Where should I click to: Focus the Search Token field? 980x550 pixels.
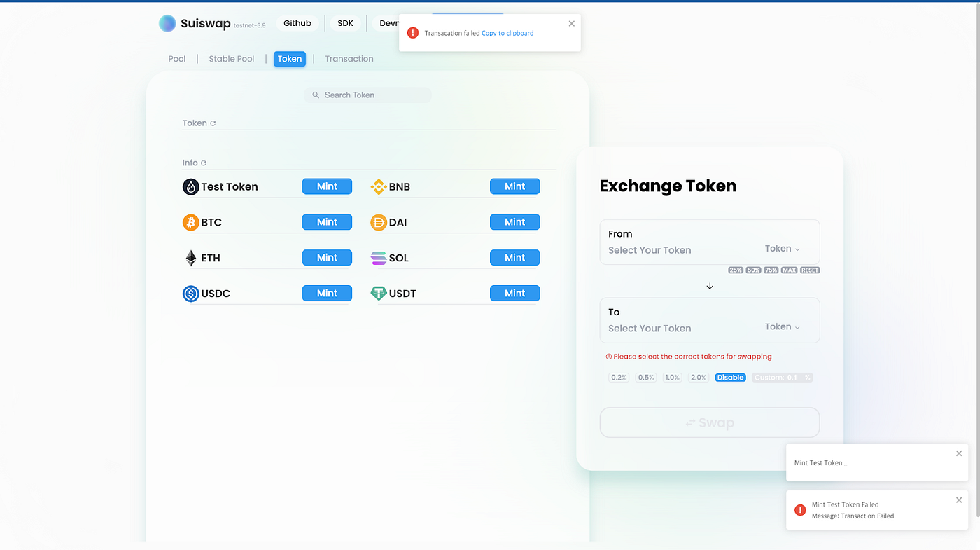coord(368,95)
